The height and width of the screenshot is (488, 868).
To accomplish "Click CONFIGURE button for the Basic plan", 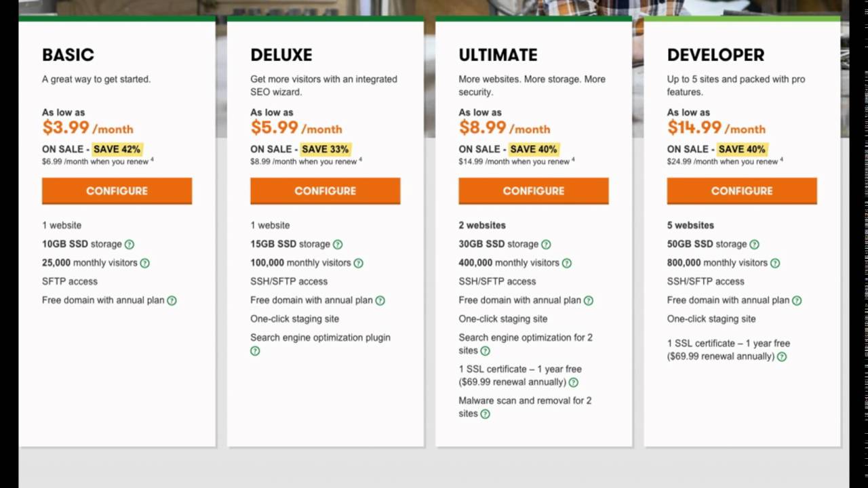I will point(117,191).
